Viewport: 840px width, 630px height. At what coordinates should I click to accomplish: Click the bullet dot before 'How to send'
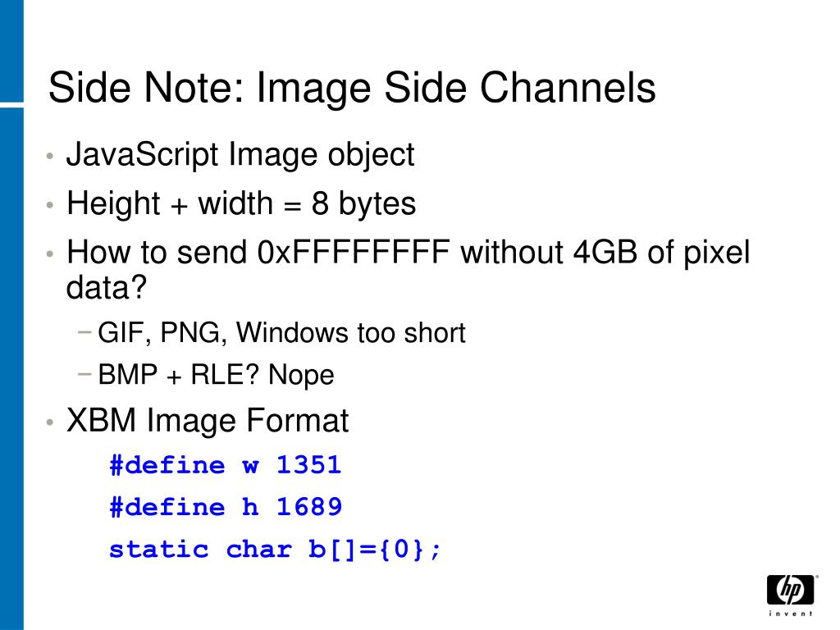pyautogui.click(x=50, y=253)
